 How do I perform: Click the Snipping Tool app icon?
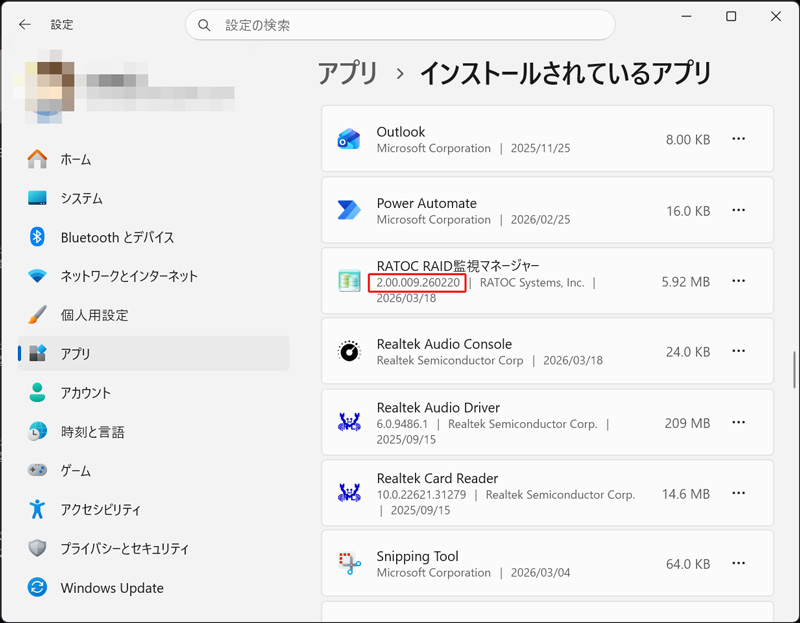pyautogui.click(x=348, y=564)
